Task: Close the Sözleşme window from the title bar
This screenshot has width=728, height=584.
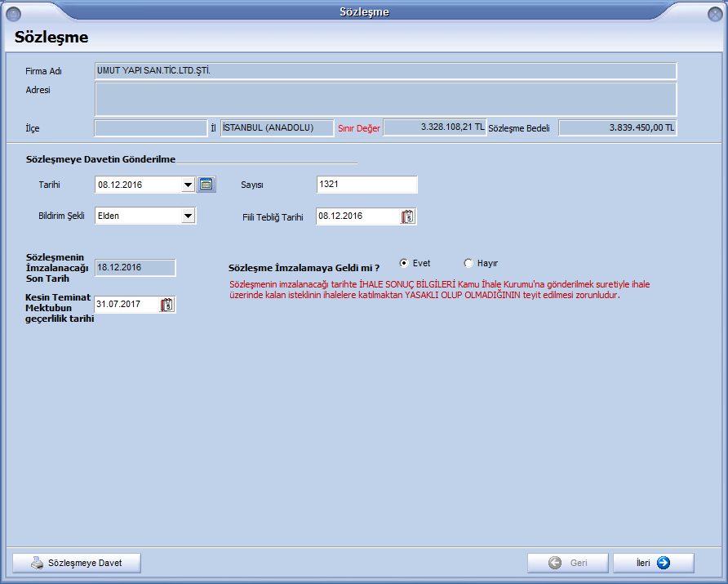Action: pos(713,11)
